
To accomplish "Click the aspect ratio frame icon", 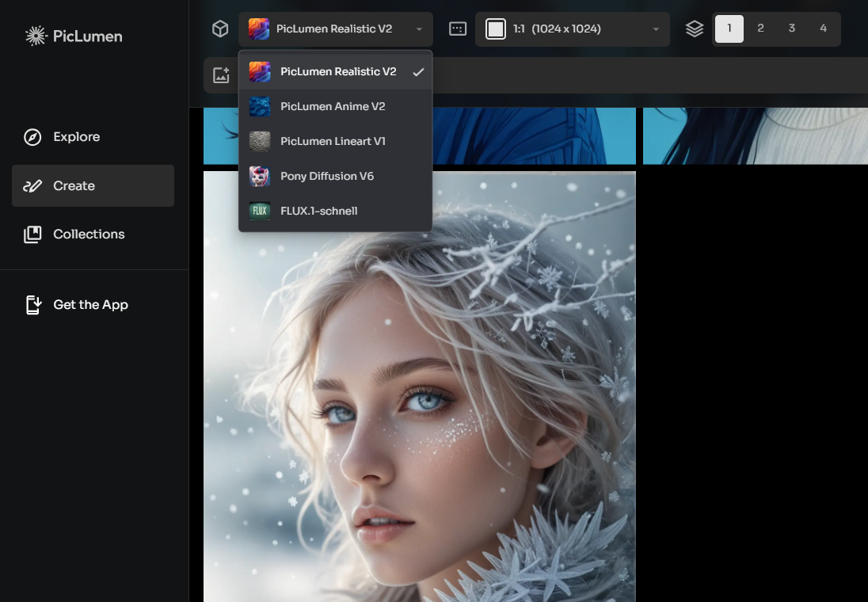I will [458, 29].
